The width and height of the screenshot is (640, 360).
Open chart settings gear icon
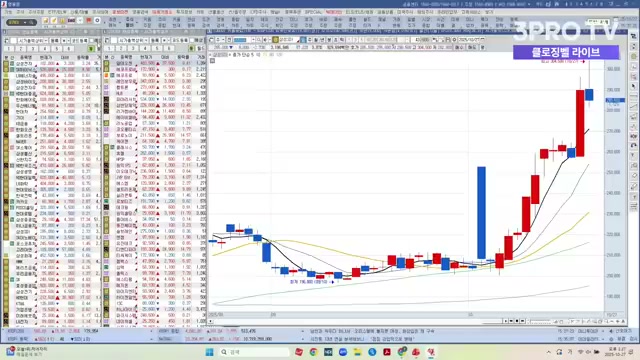[x=454, y=40]
